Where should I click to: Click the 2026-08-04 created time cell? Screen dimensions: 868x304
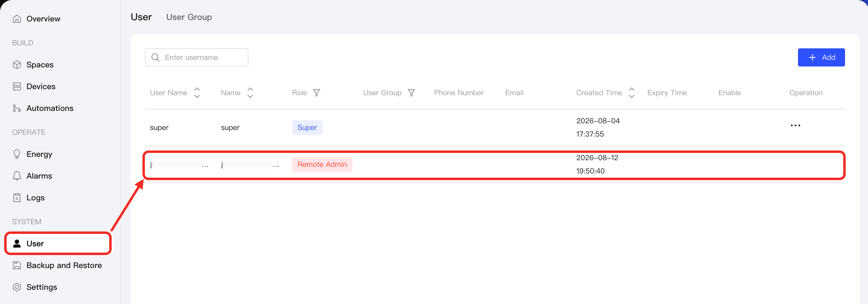[x=598, y=128]
